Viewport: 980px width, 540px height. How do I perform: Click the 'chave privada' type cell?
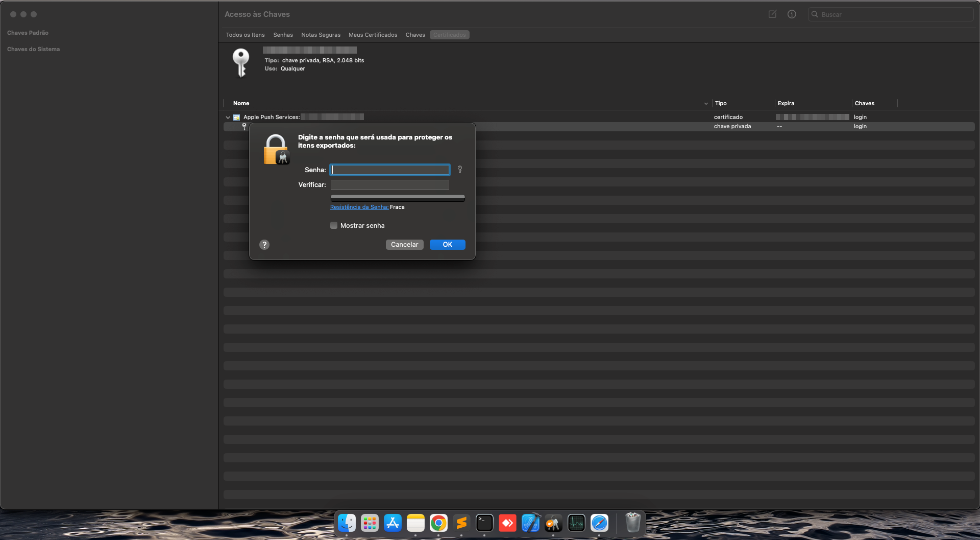(x=732, y=126)
